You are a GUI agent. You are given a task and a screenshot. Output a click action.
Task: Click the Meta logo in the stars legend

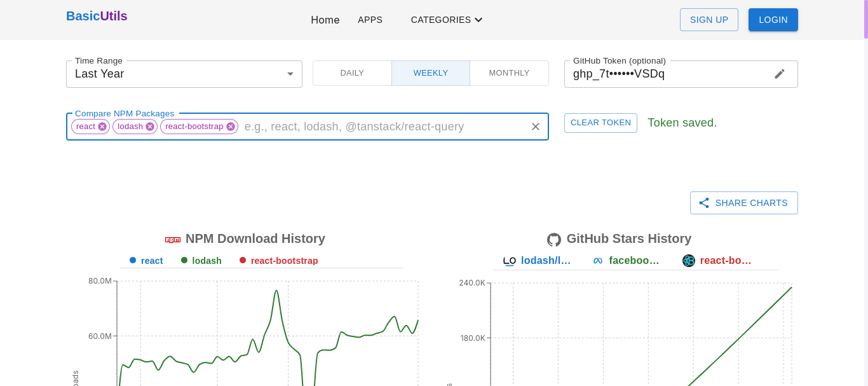click(598, 261)
